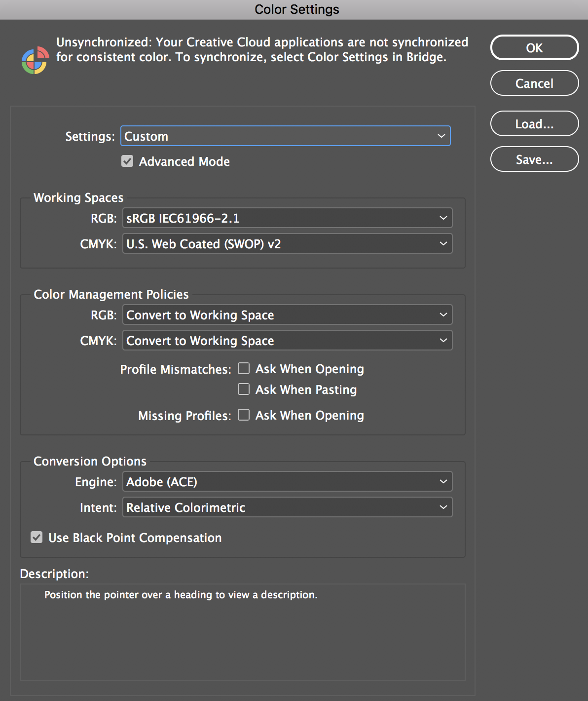Enable Ask When Opening for Missing Profiles
The height and width of the screenshot is (701, 588).
point(244,415)
